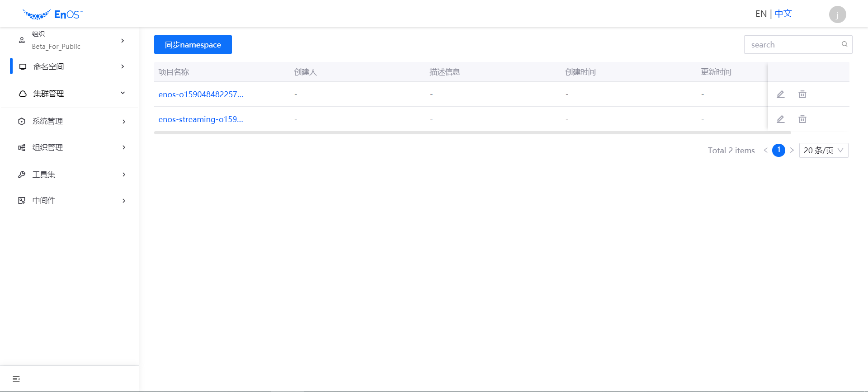Select page 1 in pagination
Image resolution: width=868 pixels, height=392 pixels.
click(778, 150)
